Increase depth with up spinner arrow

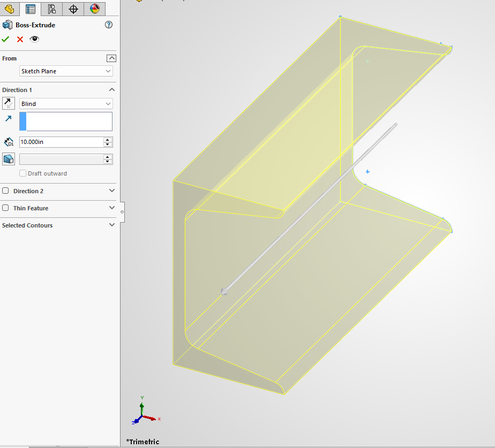[108, 140]
